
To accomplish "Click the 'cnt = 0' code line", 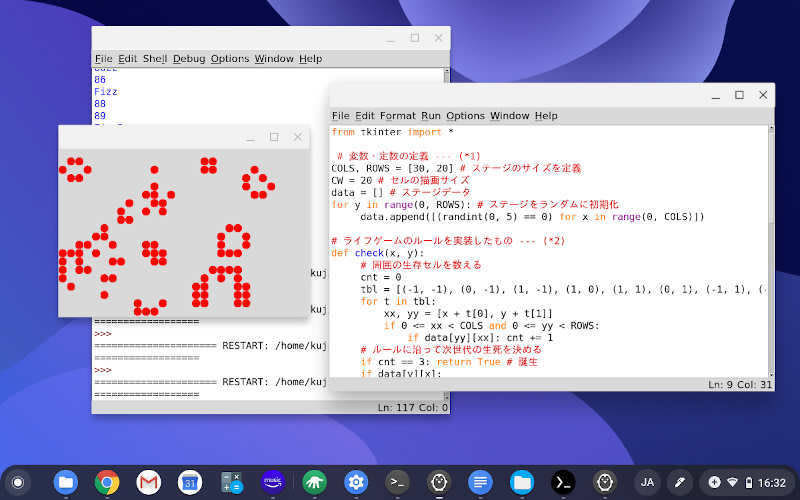I will pos(381,277).
